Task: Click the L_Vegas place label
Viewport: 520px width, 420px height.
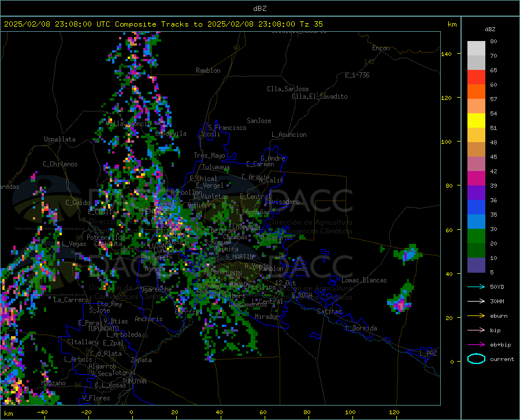Action: [x=74, y=244]
